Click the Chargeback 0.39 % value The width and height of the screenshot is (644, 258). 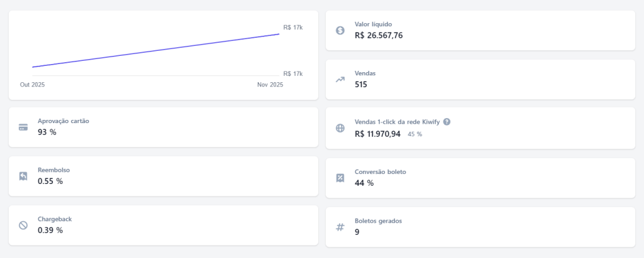[x=50, y=230]
